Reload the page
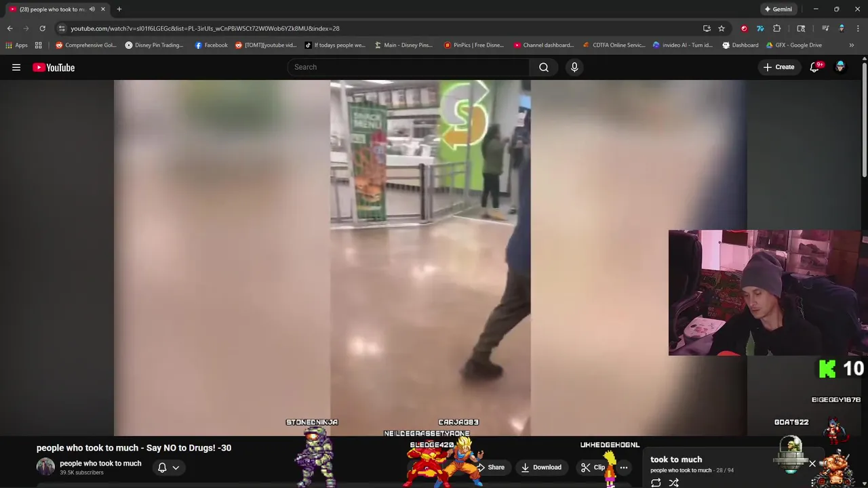The width and height of the screenshot is (868, 488). click(x=42, y=28)
